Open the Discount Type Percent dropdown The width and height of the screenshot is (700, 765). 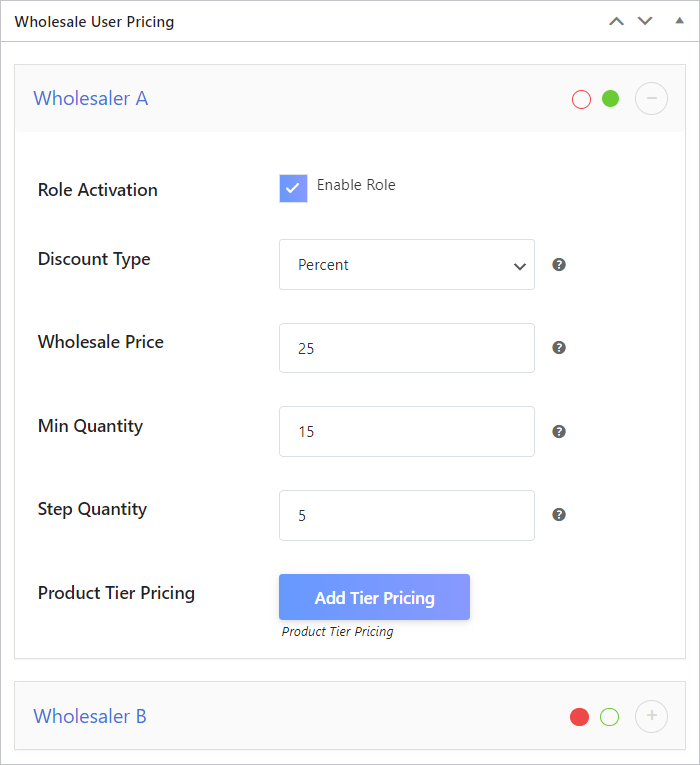tap(406, 265)
